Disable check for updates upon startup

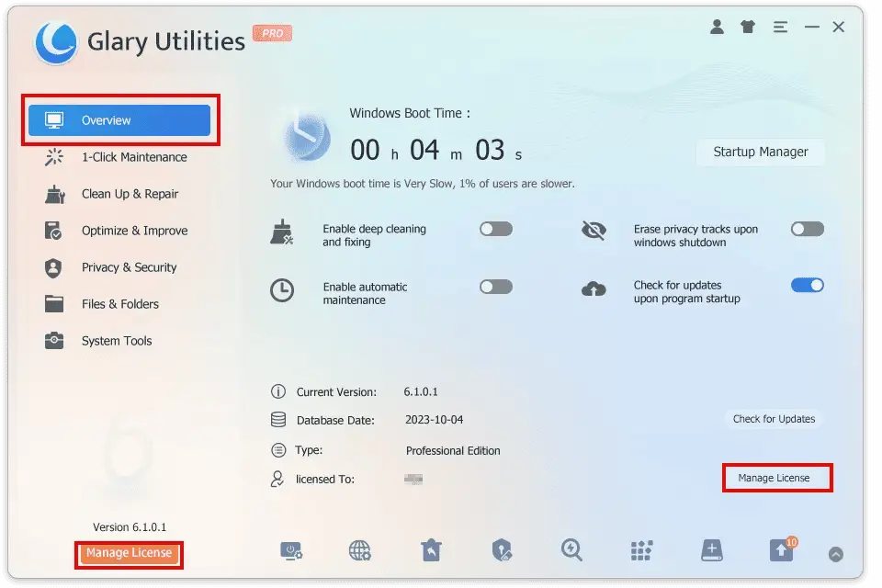(x=808, y=286)
